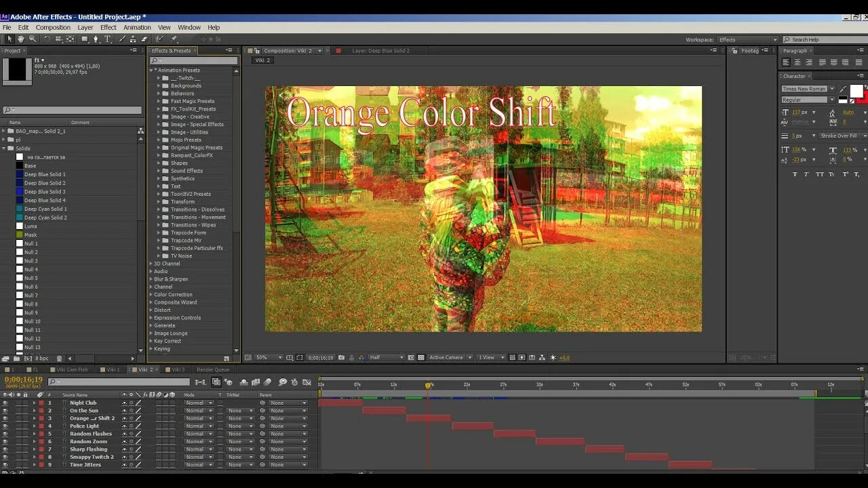Click reset exposure icon in viewer

tap(552, 357)
